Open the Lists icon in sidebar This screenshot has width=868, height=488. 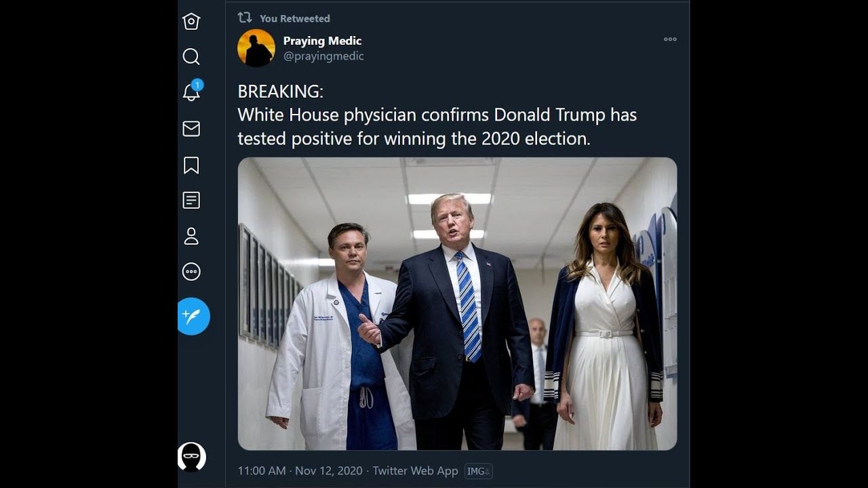pyautogui.click(x=191, y=200)
